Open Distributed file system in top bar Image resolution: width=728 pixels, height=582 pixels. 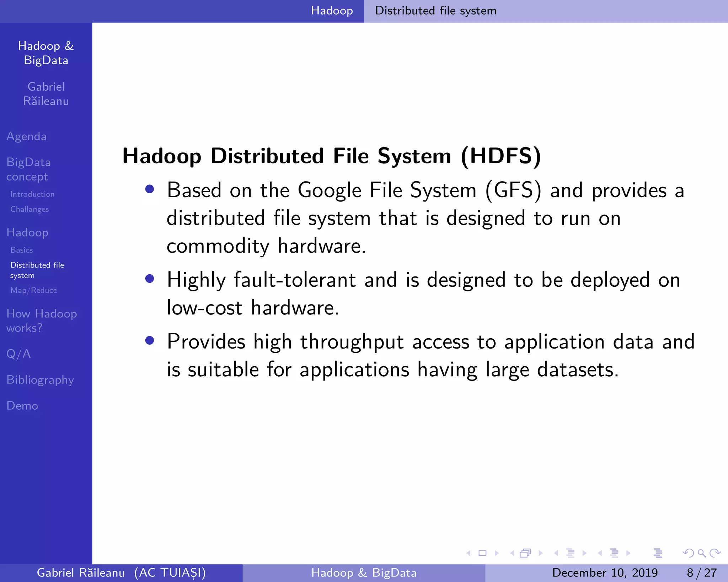pos(436,11)
